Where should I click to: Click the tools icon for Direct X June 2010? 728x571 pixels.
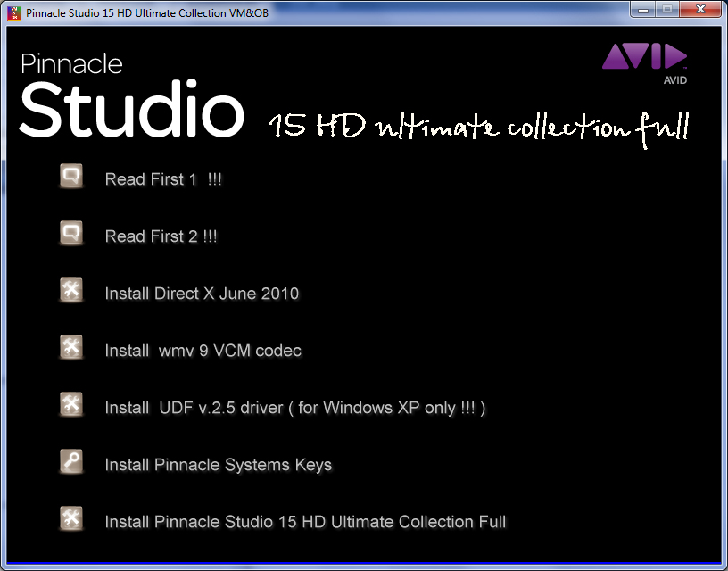coord(71,290)
